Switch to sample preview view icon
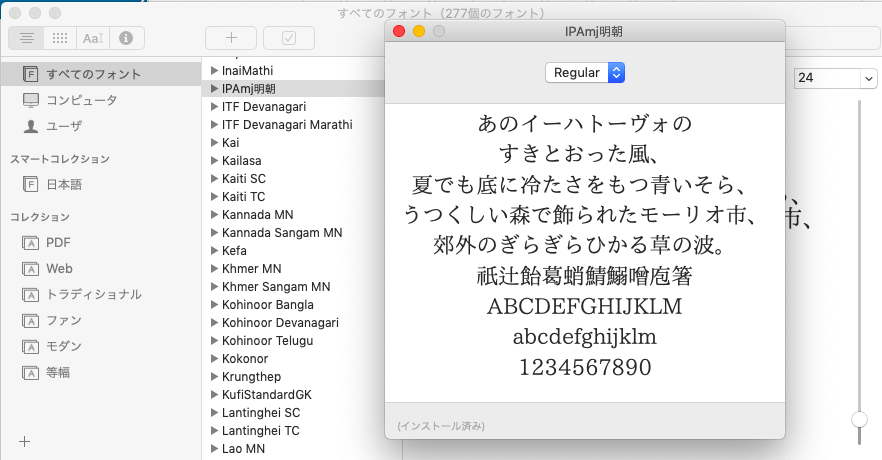882x460 pixels. coord(27,38)
